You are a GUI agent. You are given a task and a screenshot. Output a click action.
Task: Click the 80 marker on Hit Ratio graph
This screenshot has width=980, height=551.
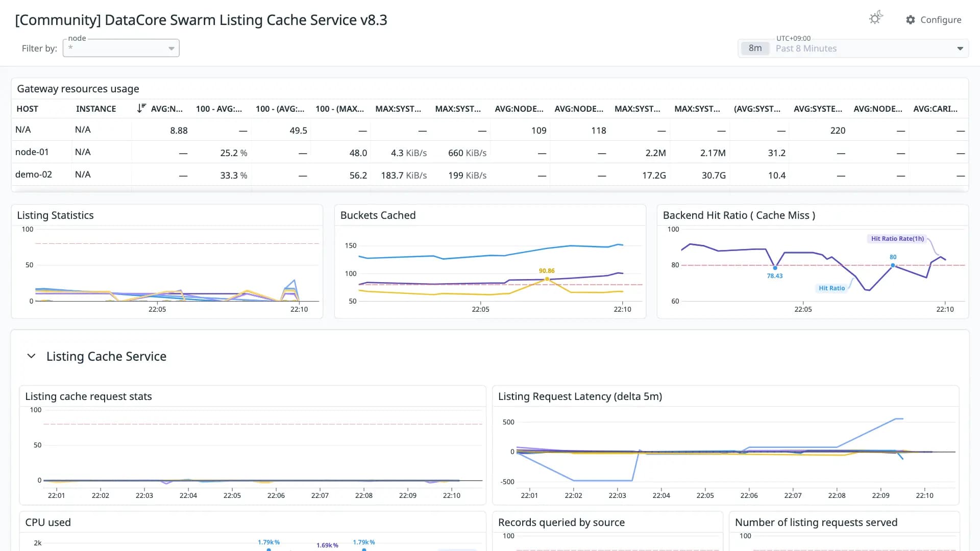[x=893, y=265]
